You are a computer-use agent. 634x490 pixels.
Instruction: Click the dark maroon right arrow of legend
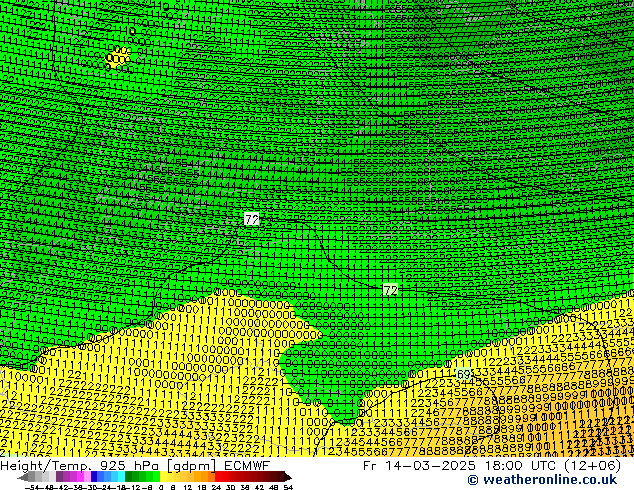tap(288, 477)
